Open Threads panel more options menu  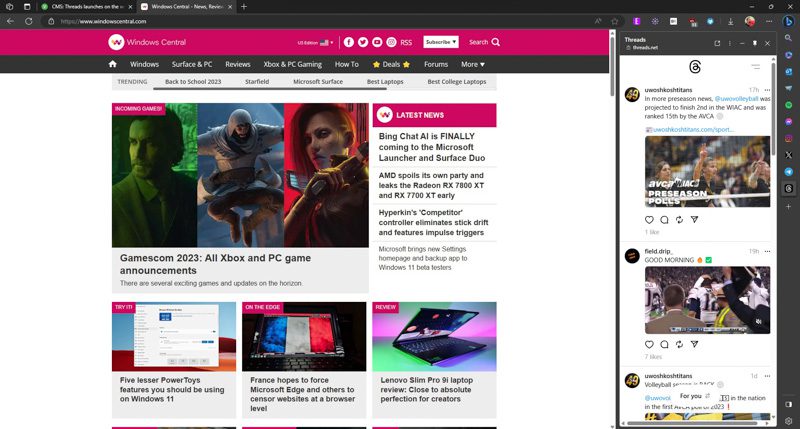tap(730, 43)
